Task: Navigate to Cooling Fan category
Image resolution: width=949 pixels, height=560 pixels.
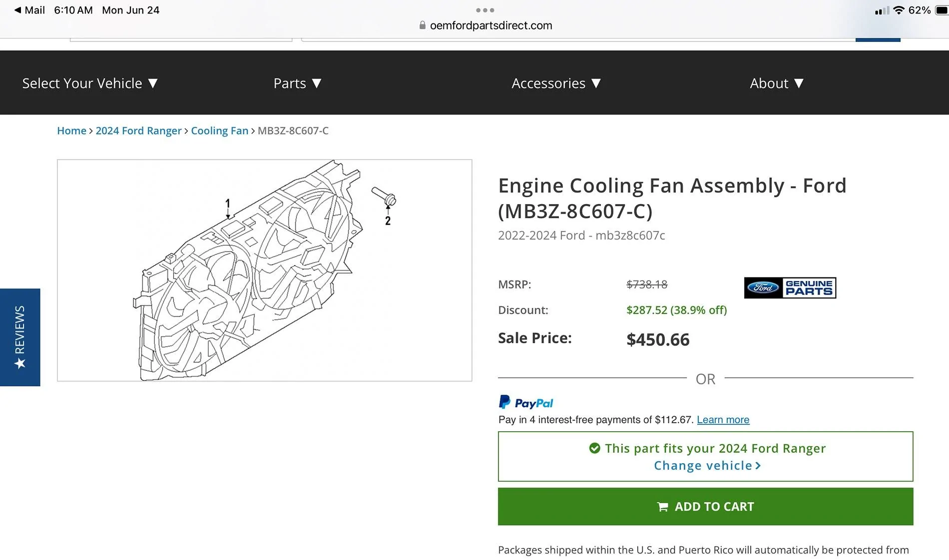Action: (219, 131)
